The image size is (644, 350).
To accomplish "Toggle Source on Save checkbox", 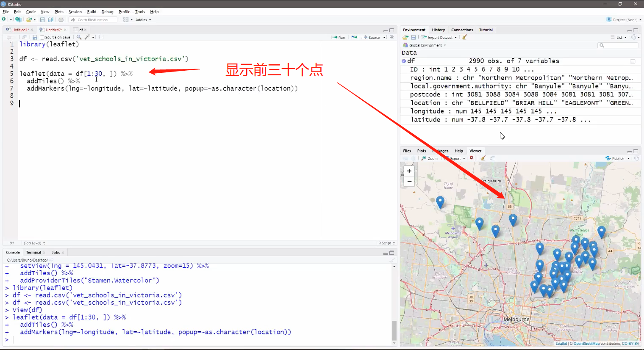I will [42, 37].
